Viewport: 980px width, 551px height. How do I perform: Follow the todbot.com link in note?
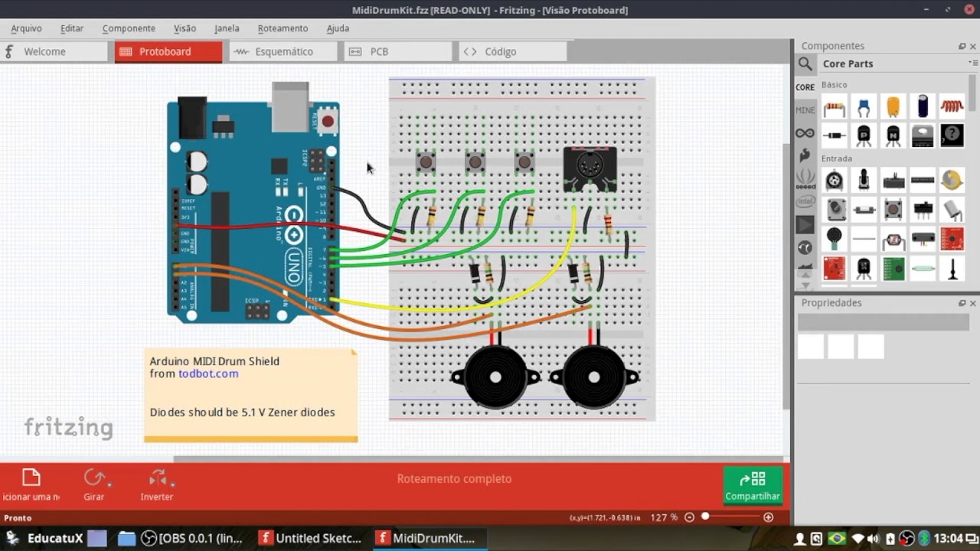coord(208,373)
